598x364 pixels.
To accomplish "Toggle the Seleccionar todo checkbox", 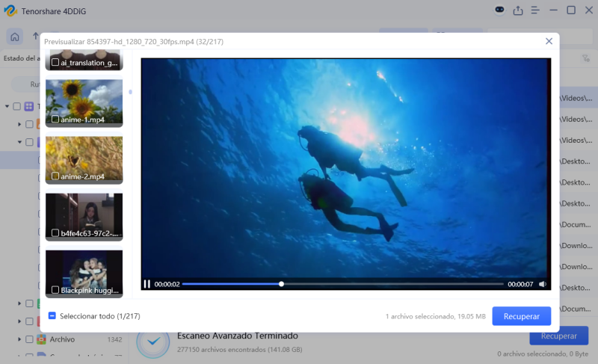I will click(52, 316).
